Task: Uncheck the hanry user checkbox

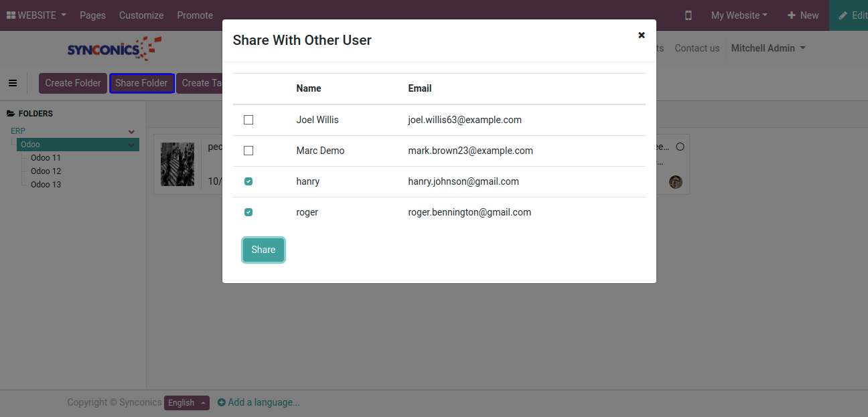Action: 248,181
